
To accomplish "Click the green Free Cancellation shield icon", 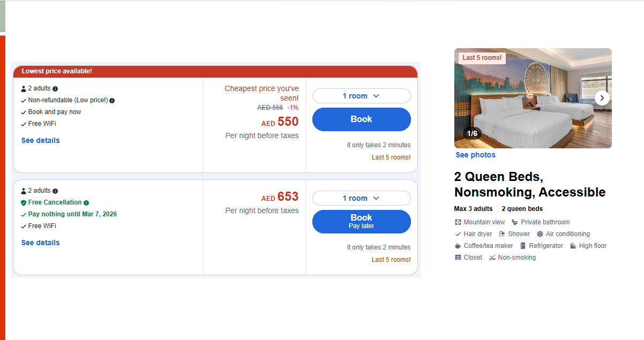I will (x=24, y=203).
